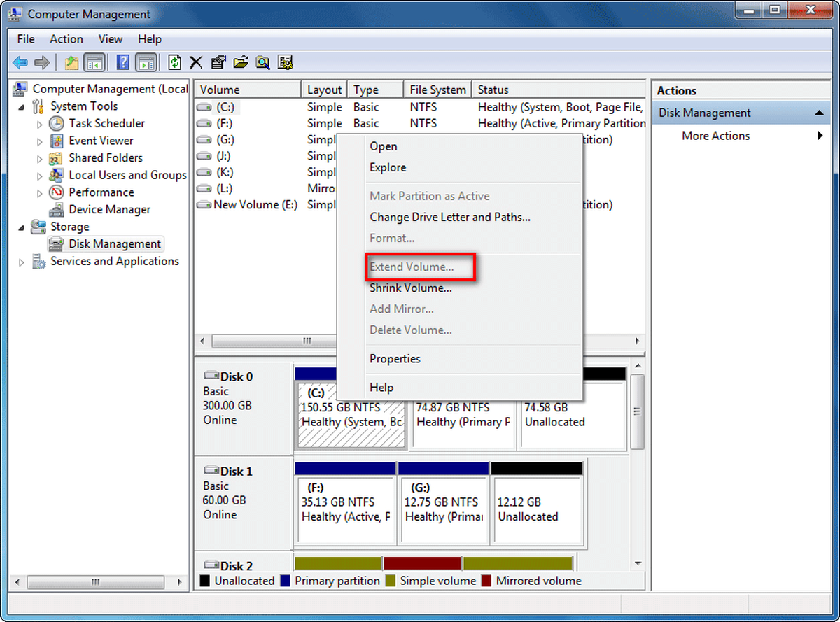Collapse the Disk Management actions header
The image size is (840, 622).
point(818,113)
